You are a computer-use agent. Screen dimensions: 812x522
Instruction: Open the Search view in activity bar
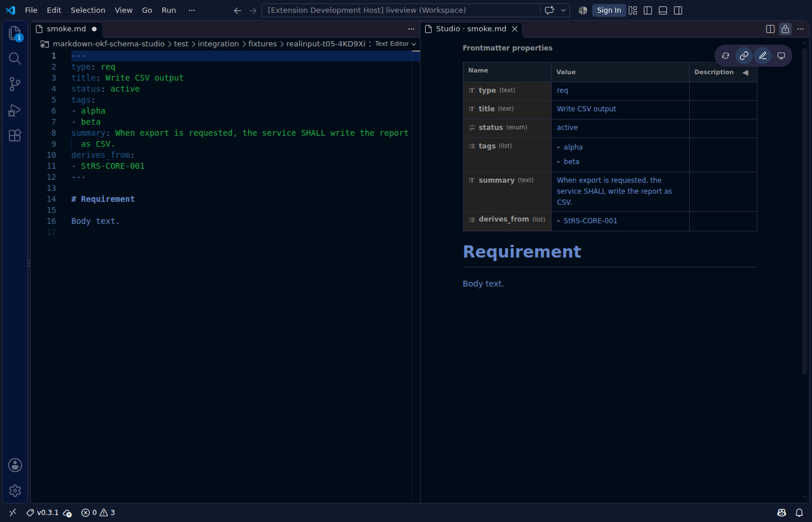point(15,59)
